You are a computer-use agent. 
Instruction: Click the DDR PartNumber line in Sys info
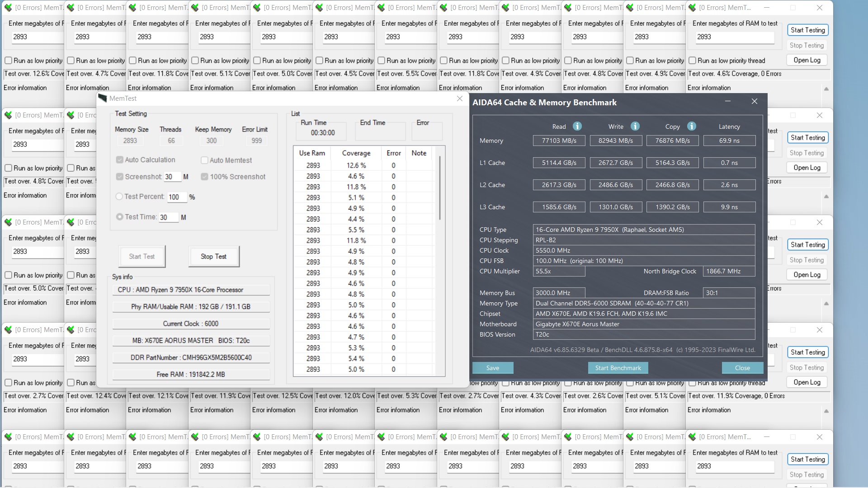click(191, 357)
